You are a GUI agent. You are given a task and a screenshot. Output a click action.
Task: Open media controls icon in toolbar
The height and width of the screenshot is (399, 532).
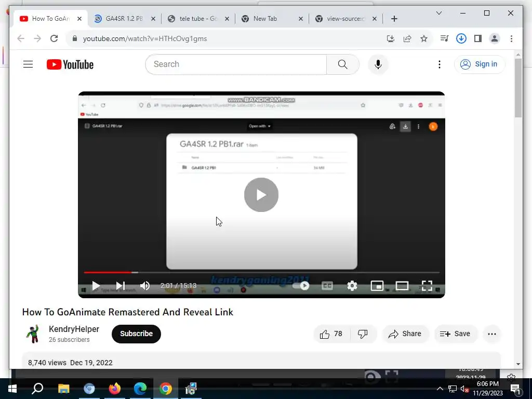pos(444,38)
